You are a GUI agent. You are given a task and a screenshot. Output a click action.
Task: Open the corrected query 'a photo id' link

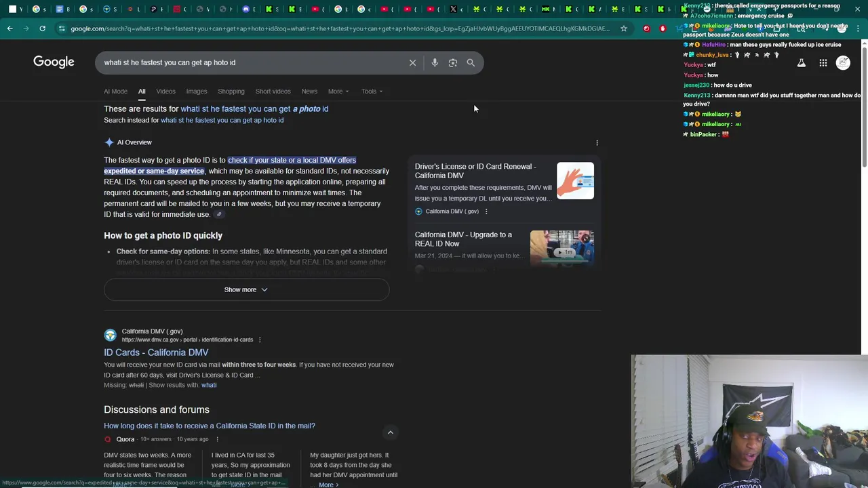[254, 108]
